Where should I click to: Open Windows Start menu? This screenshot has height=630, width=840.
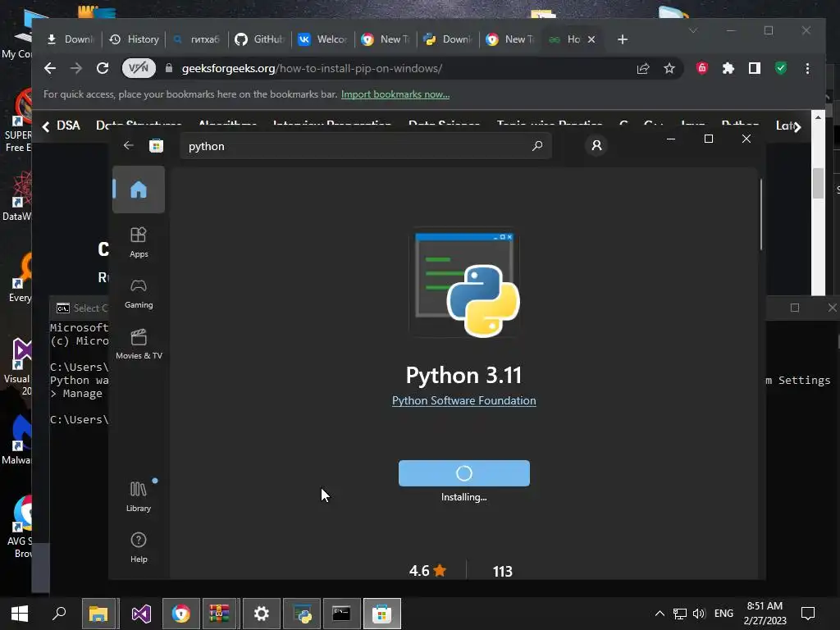pos(20,614)
